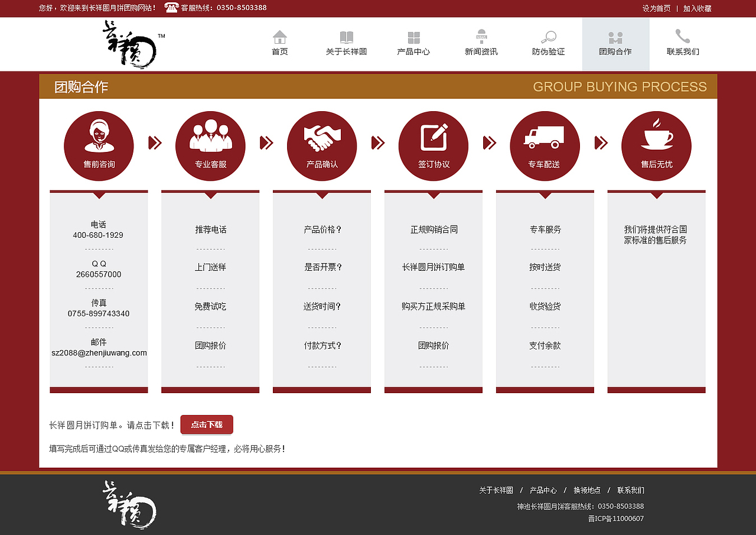Click the 上门送样 item
Viewport: 756px width, 535px height.
[x=211, y=267]
